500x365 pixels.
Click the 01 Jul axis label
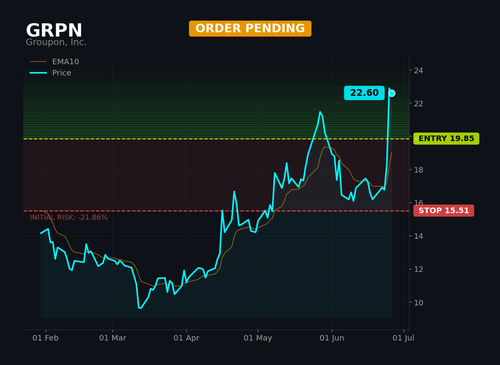403,338
